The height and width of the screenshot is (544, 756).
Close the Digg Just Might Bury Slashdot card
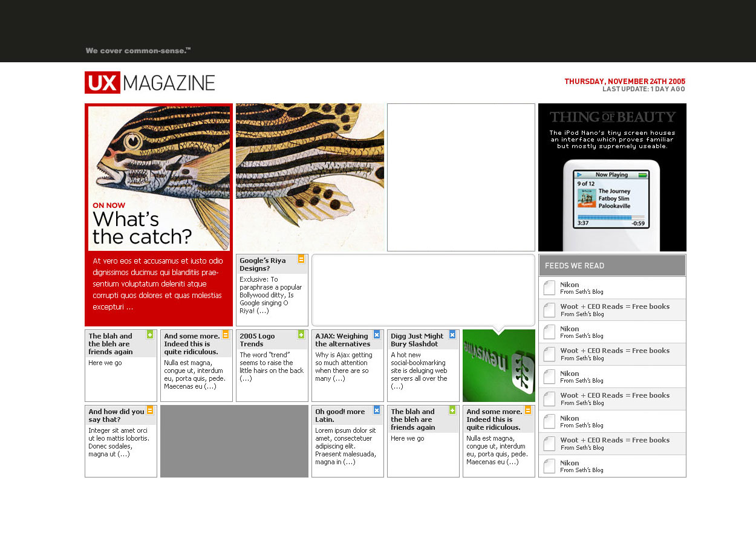(x=452, y=335)
